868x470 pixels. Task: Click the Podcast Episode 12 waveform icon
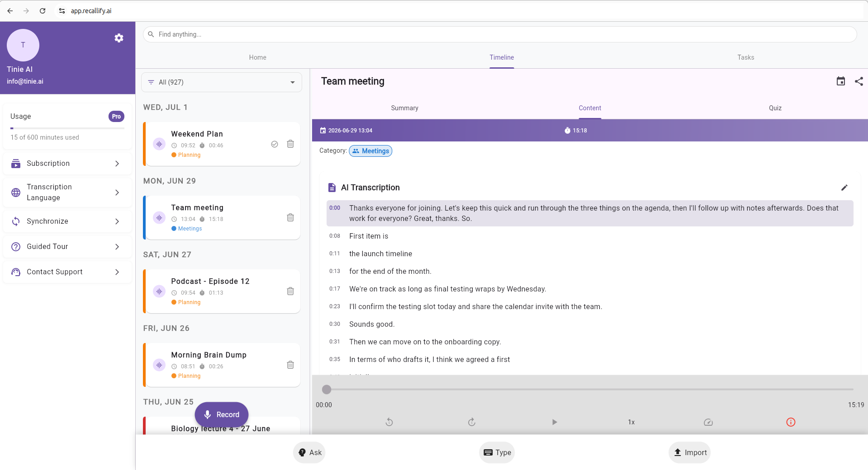click(159, 291)
